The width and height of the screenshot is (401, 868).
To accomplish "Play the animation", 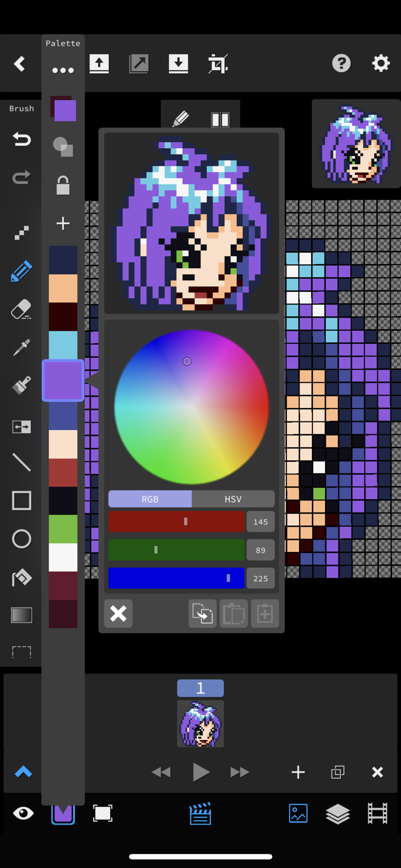I will (x=200, y=772).
